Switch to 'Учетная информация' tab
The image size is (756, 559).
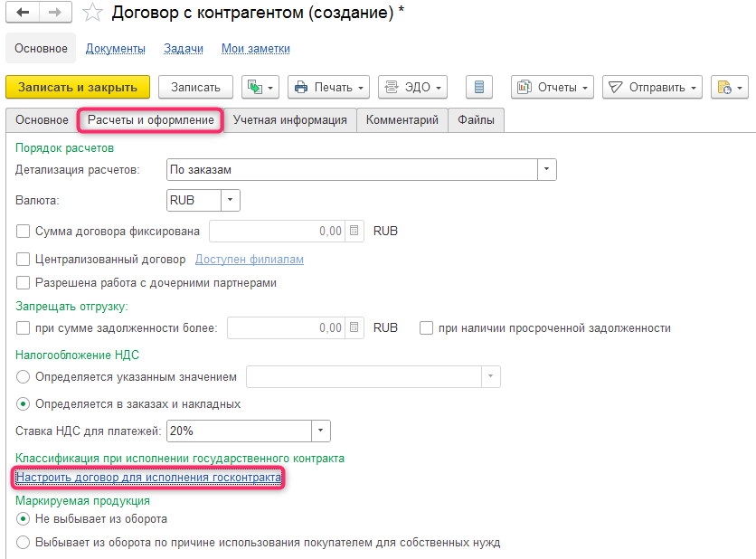pyautogui.click(x=289, y=119)
